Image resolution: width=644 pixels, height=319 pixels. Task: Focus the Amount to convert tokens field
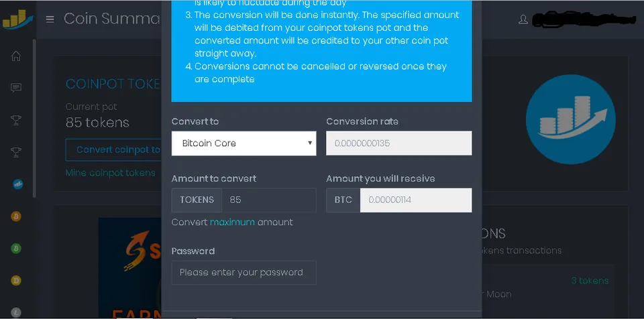coord(269,200)
